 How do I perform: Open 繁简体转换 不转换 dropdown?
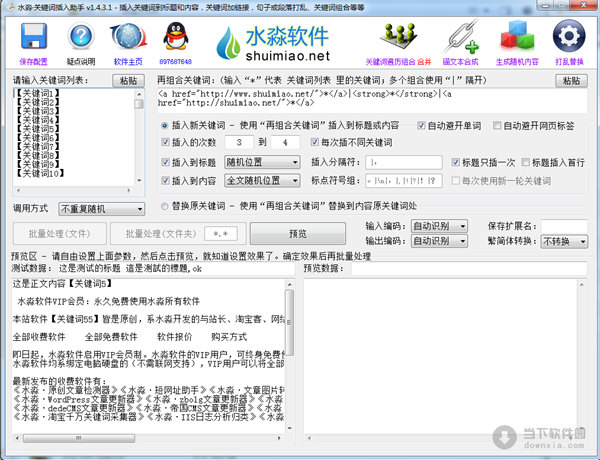564,241
